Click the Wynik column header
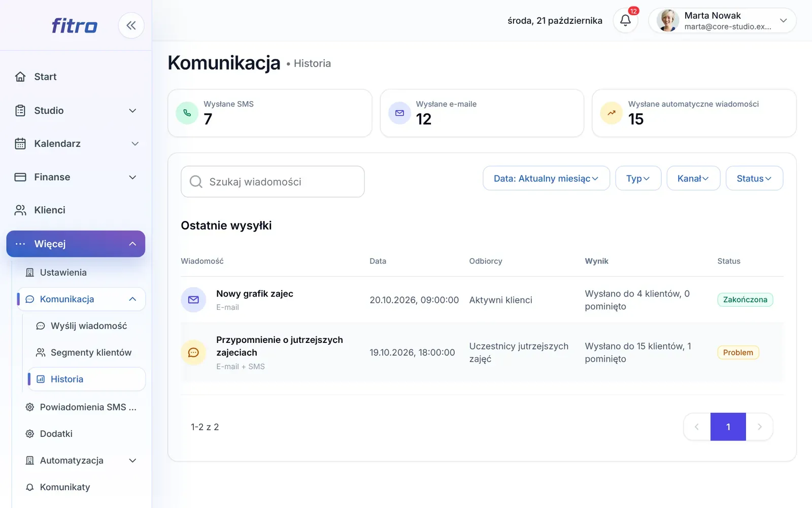The image size is (812, 508). [x=597, y=261]
